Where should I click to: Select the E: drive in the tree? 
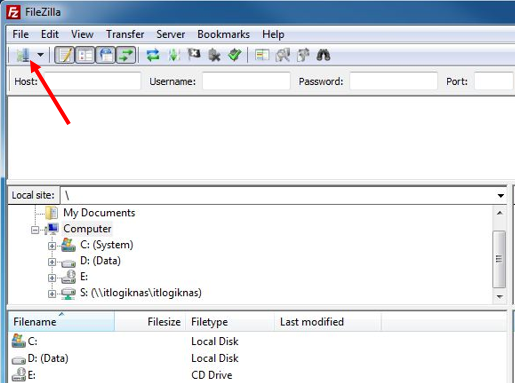(84, 277)
